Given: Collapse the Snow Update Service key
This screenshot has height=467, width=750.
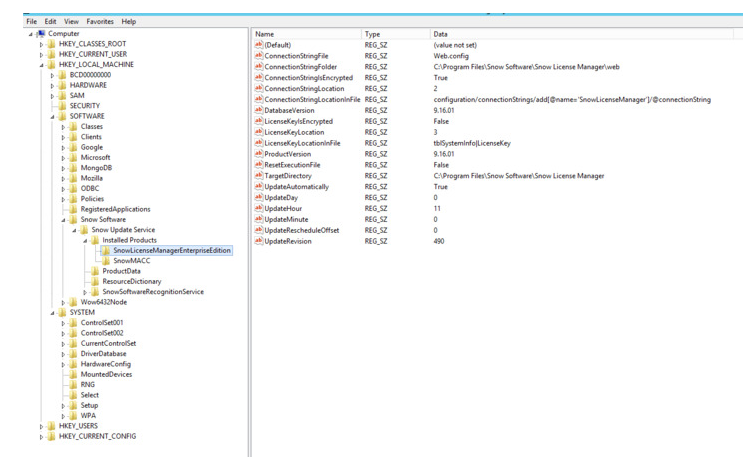Looking at the screenshot, I should [x=74, y=231].
